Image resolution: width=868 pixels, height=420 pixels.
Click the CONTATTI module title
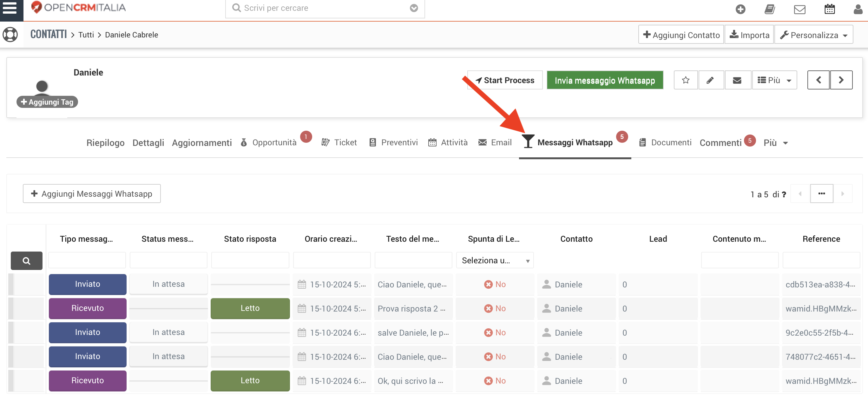tap(49, 34)
